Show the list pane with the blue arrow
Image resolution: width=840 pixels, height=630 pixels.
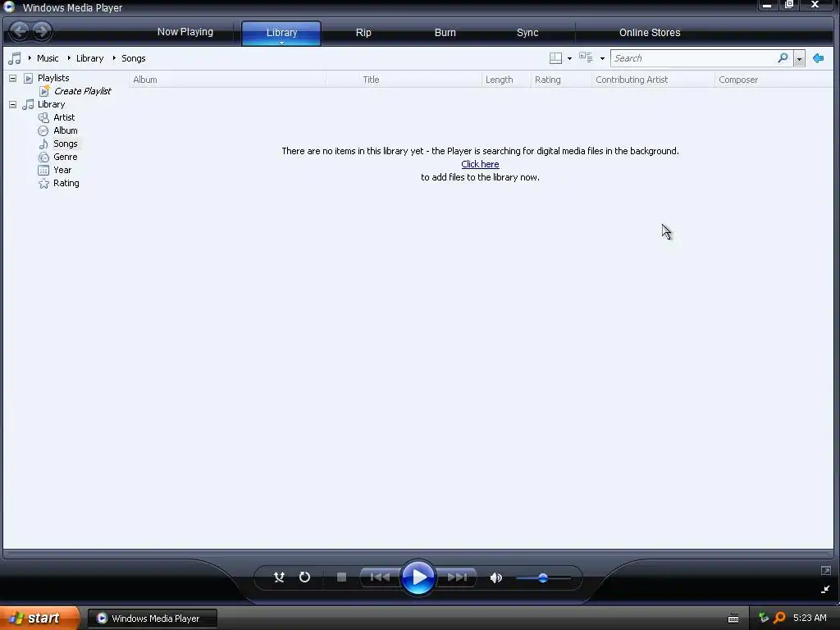tap(818, 58)
